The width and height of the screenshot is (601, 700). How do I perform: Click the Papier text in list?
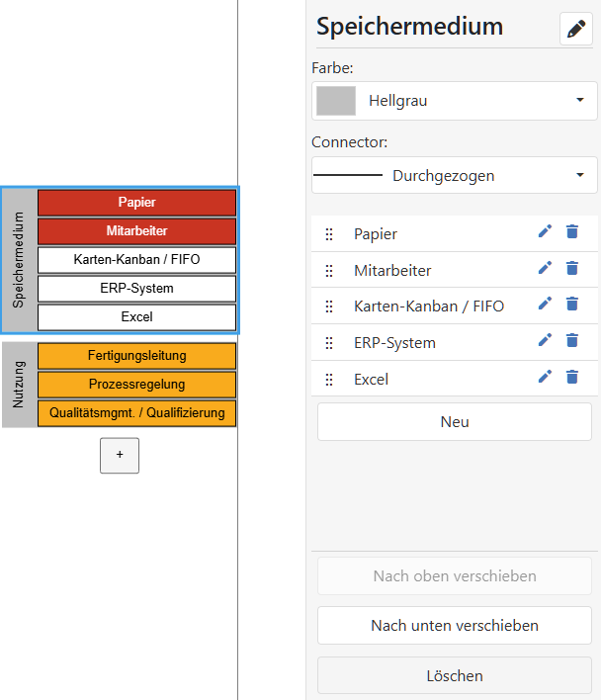[376, 234]
